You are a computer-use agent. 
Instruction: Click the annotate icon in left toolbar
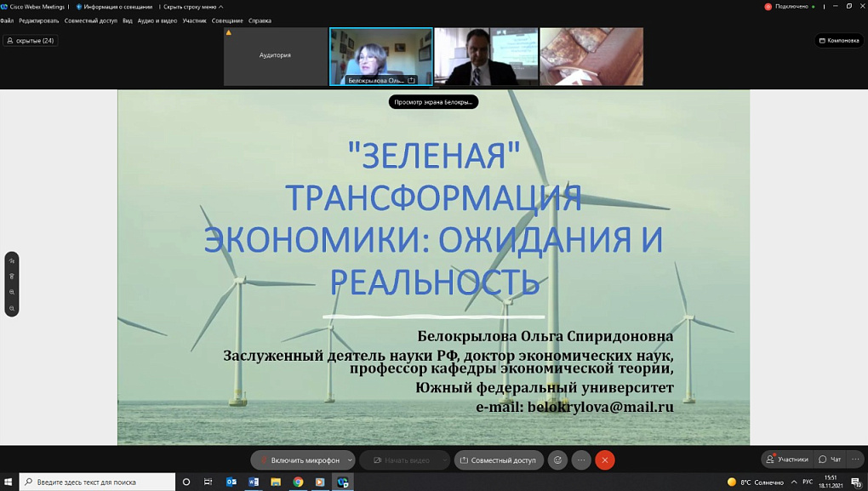click(x=12, y=261)
